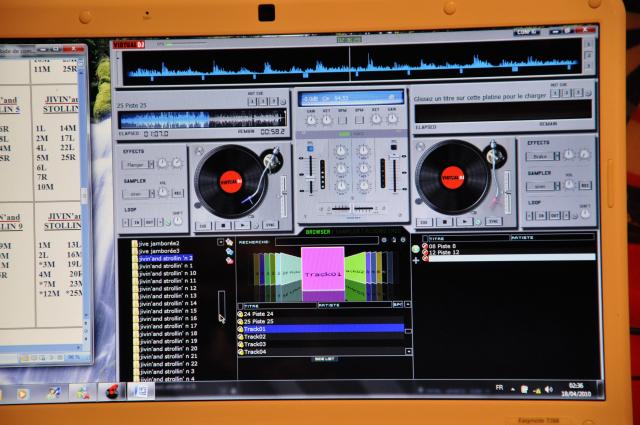The height and width of the screenshot is (425, 640).
Task: Open the right deck sampler dropdown
Action: click(x=542, y=186)
